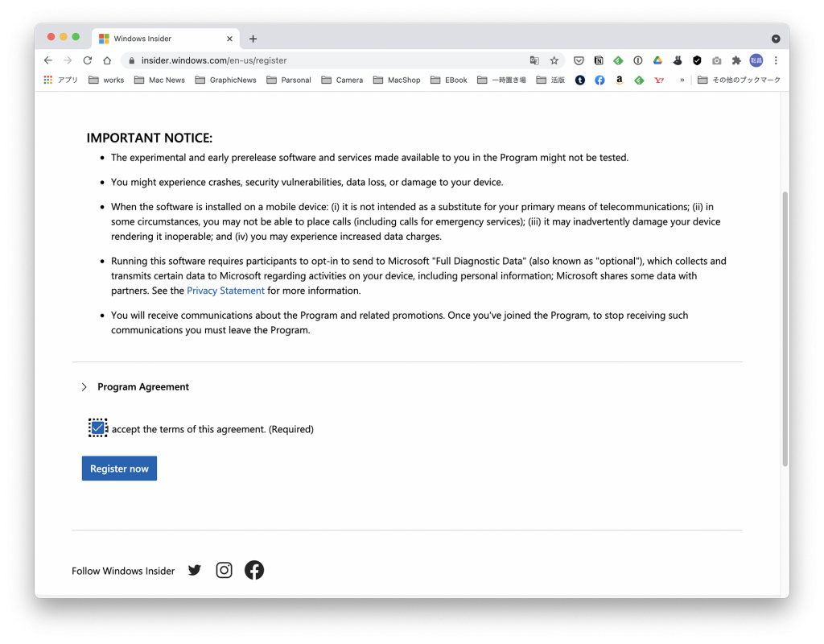Click the Feedly extension in the toolbar
This screenshot has height=644, width=824.
coord(618,60)
